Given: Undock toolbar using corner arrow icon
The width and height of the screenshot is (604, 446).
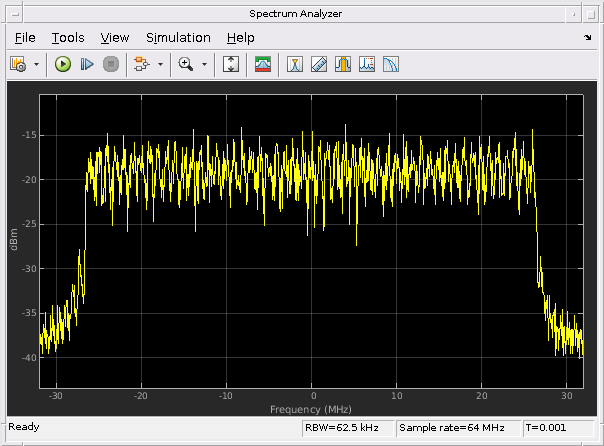Looking at the screenshot, I should [x=587, y=37].
